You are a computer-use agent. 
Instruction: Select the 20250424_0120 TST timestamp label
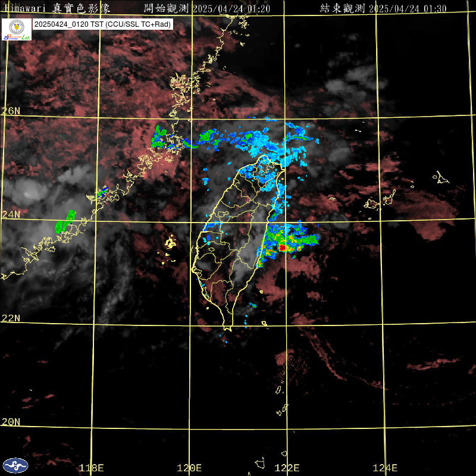point(103,24)
